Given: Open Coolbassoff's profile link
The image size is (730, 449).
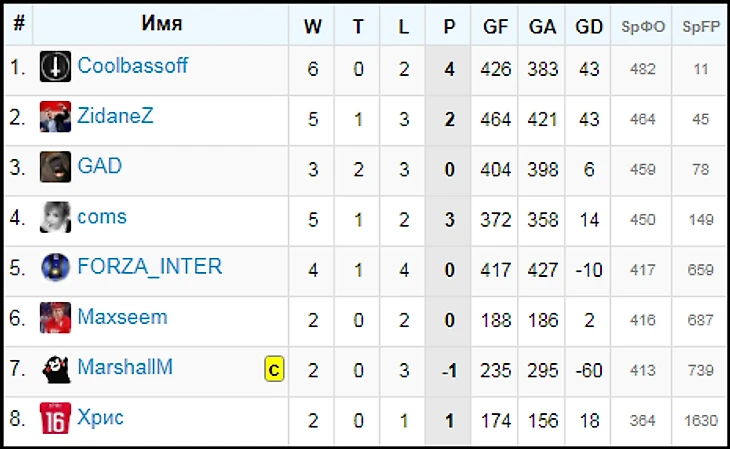Looking at the screenshot, I should [x=132, y=67].
